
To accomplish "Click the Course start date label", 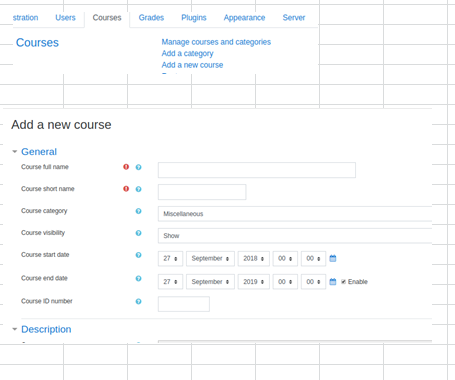I will point(45,255).
